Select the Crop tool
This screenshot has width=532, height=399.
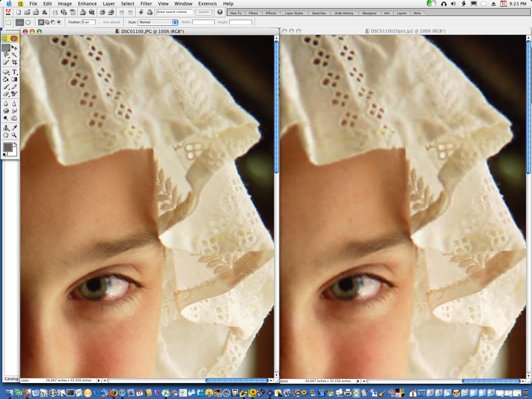(14, 62)
